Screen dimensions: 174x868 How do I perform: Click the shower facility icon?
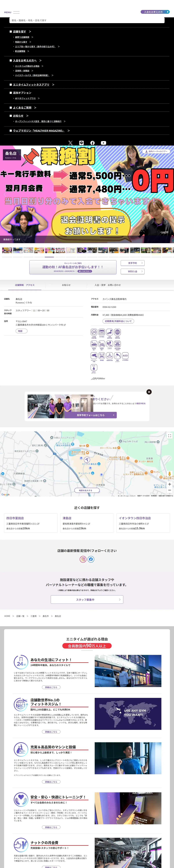coord(117,355)
